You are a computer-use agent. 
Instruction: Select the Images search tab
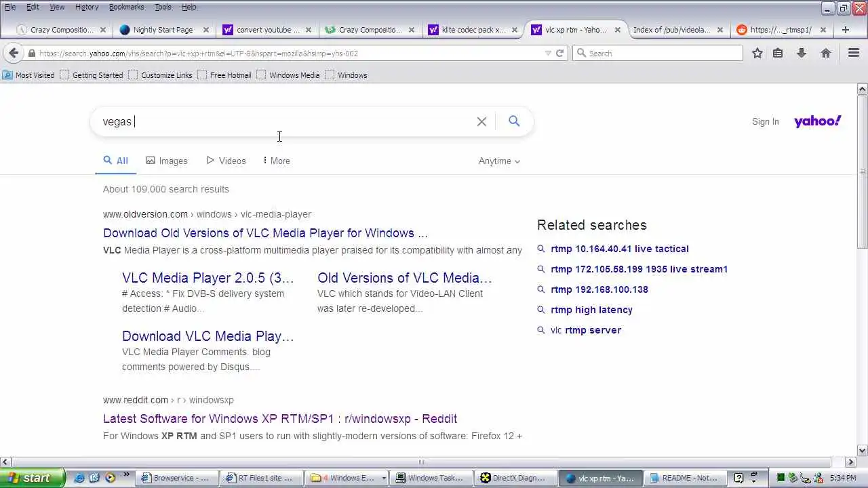[167, 161]
